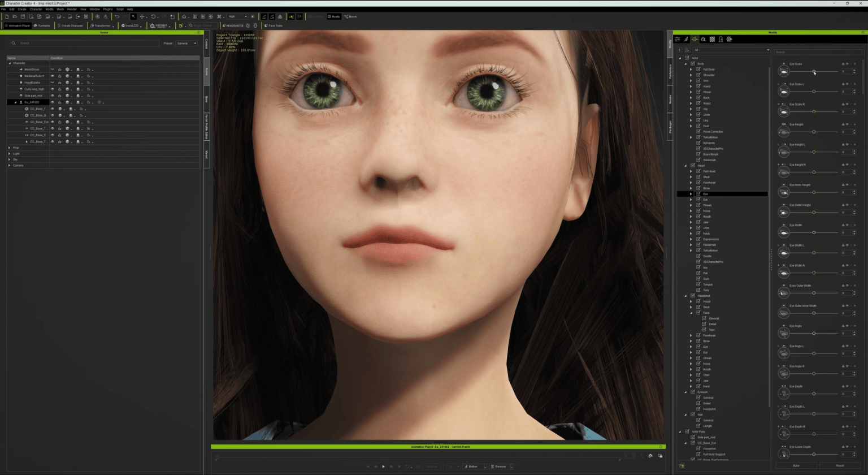Viewport: 868px width, 475px height.
Task: Click the Bake button in Modify panel
Action: 796,465
